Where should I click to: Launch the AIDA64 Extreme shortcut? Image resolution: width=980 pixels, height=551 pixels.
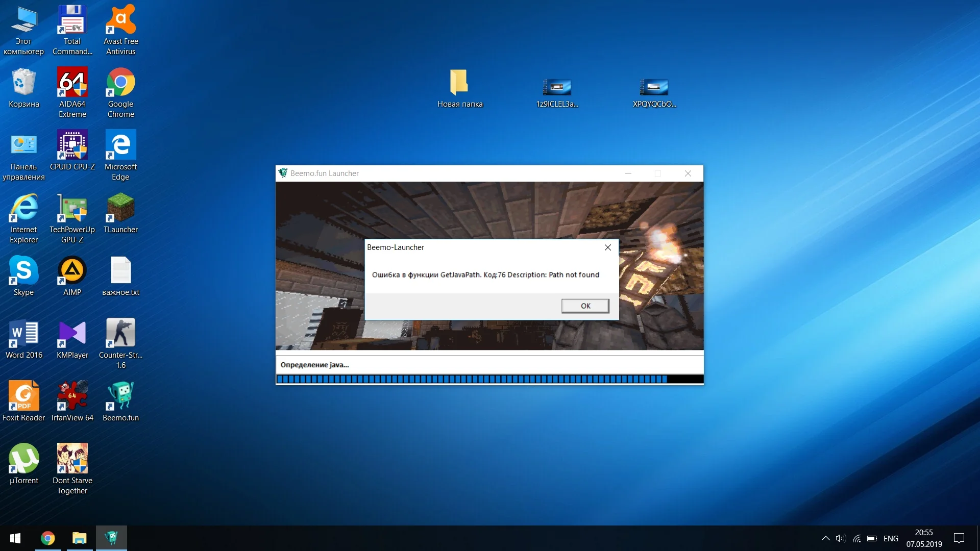point(72,83)
